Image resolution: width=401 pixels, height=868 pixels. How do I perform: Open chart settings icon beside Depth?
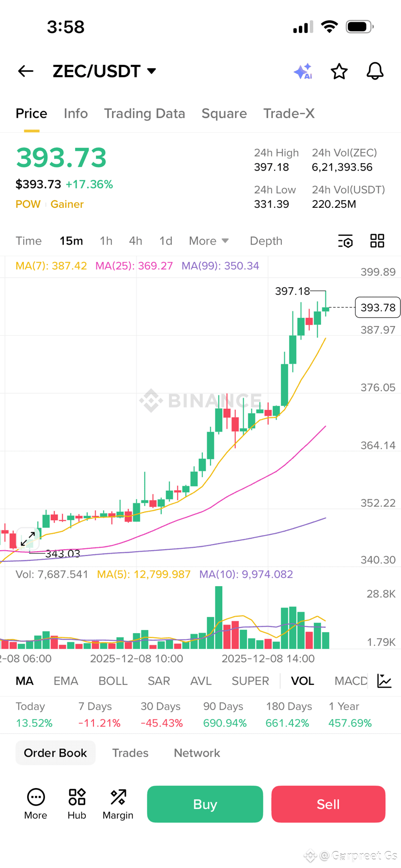coord(345,241)
